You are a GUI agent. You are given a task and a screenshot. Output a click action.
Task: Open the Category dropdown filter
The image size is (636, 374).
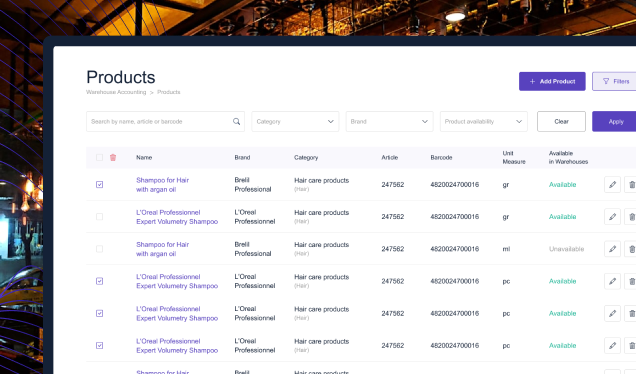[x=295, y=121]
